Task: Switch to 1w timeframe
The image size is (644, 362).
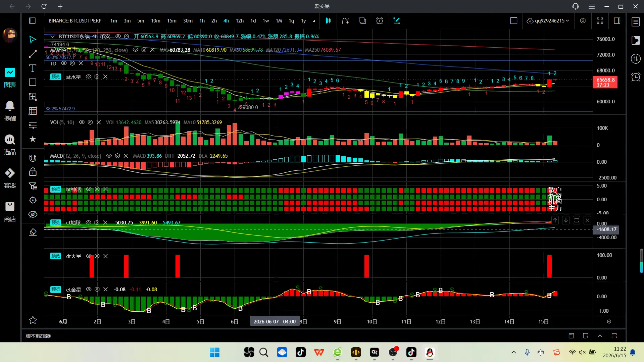Action: 266,21
